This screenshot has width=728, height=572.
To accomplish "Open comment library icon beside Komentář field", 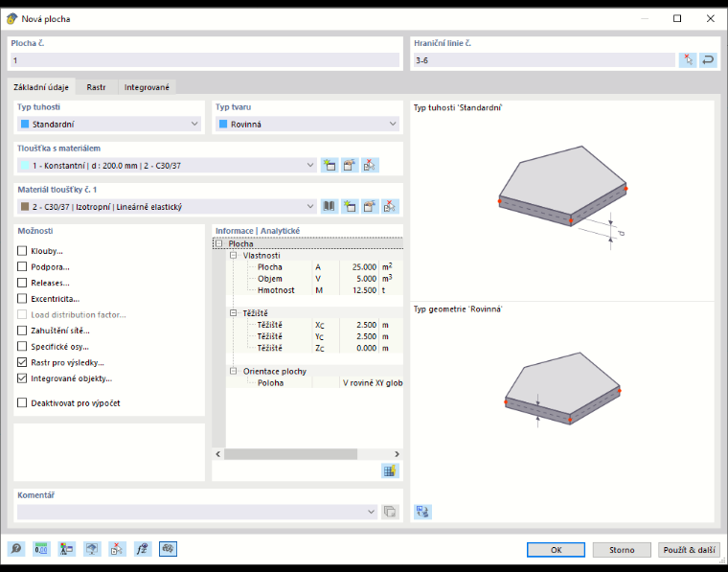I will click(x=390, y=512).
